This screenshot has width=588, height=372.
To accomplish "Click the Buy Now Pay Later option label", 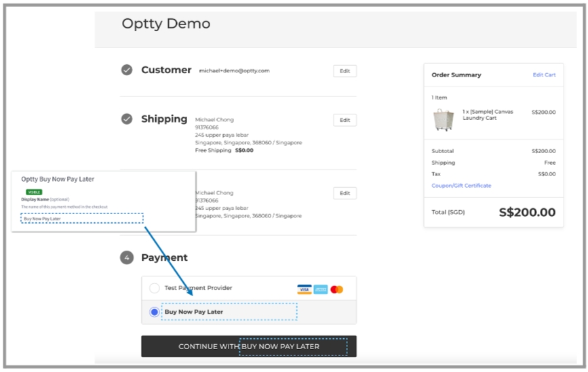I will point(193,312).
